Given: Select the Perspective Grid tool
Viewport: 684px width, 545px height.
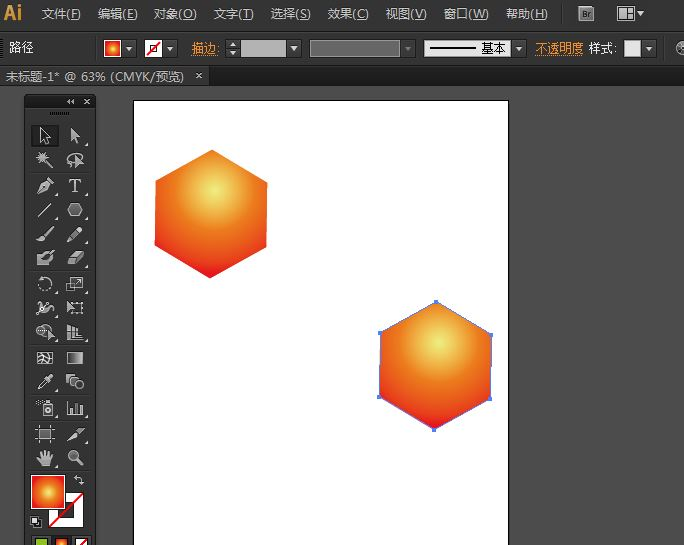Looking at the screenshot, I should 75,332.
